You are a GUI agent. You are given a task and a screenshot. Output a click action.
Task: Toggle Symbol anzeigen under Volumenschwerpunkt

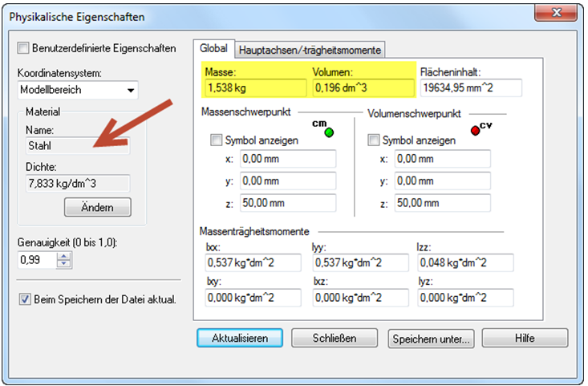[x=373, y=140]
